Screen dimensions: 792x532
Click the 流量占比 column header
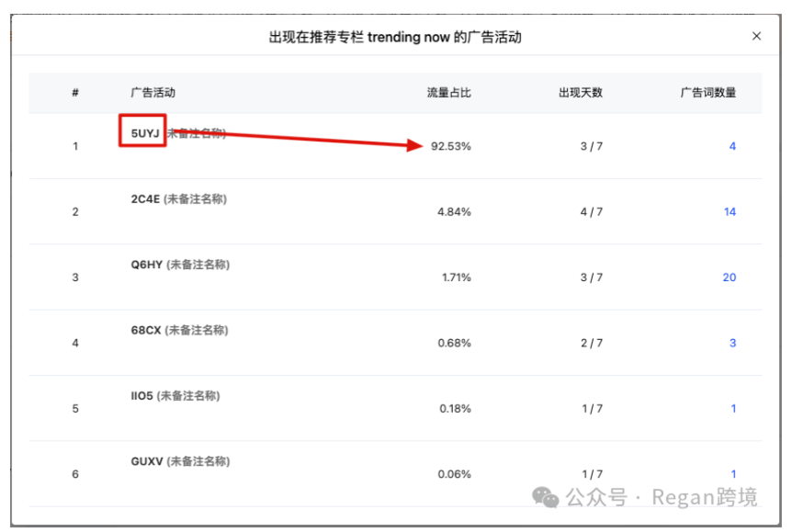(448, 93)
